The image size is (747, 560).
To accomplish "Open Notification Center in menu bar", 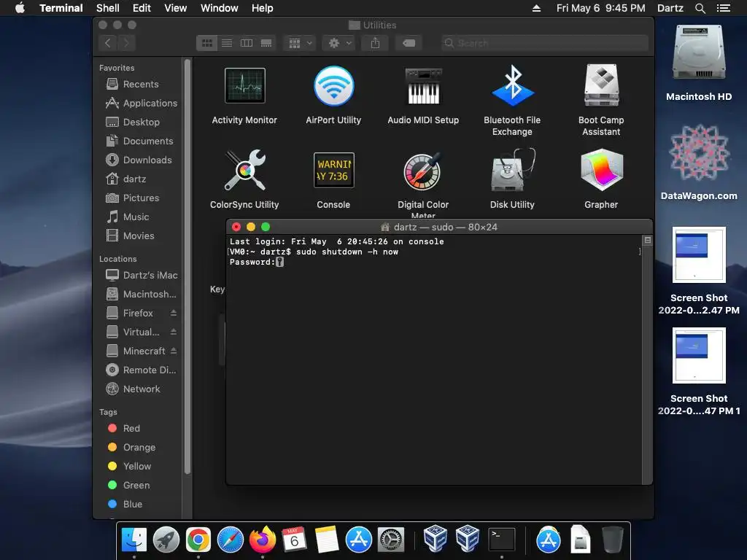I will coord(723,8).
